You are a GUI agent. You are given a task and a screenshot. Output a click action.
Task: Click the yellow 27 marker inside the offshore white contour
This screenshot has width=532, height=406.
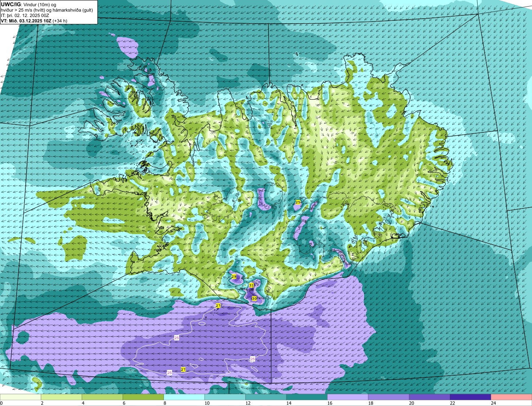pyautogui.click(x=183, y=369)
